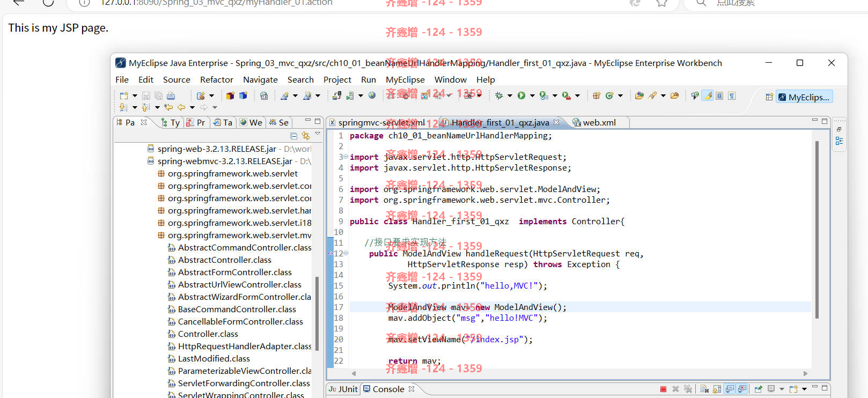Toggle Show Console on standard output

[730, 389]
